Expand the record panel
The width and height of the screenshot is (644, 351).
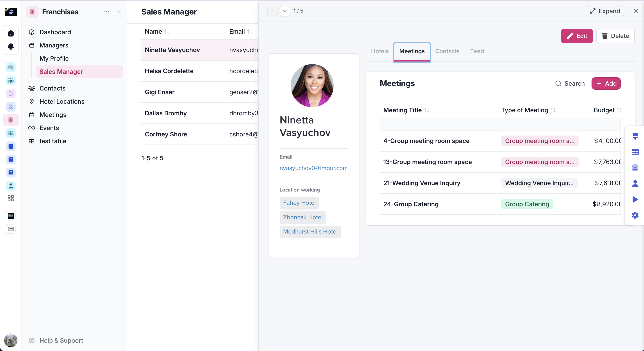click(x=605, y=11)
